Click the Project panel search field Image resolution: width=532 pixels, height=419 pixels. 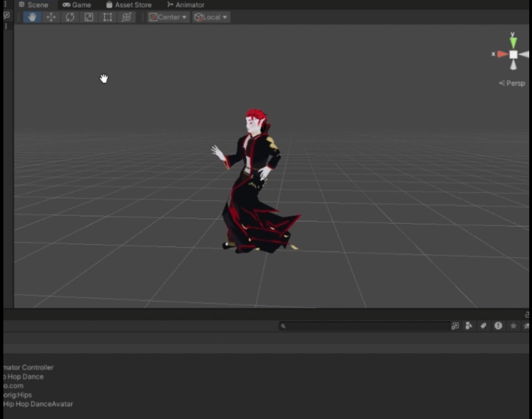pos(364,326)
